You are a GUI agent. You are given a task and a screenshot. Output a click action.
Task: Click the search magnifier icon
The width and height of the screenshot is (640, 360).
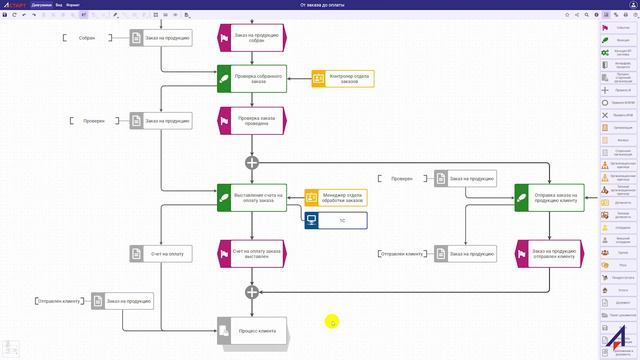click(x=587, y=15)
